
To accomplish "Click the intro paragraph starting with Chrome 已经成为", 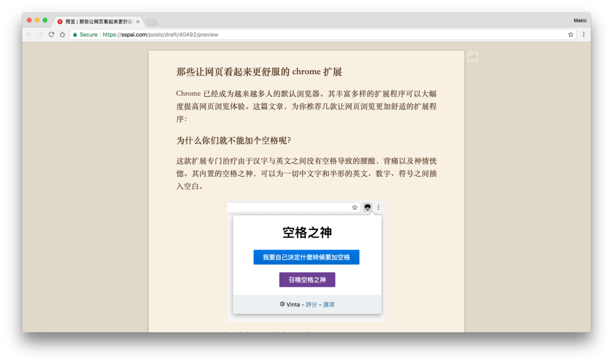I will [x=306, y=106].
